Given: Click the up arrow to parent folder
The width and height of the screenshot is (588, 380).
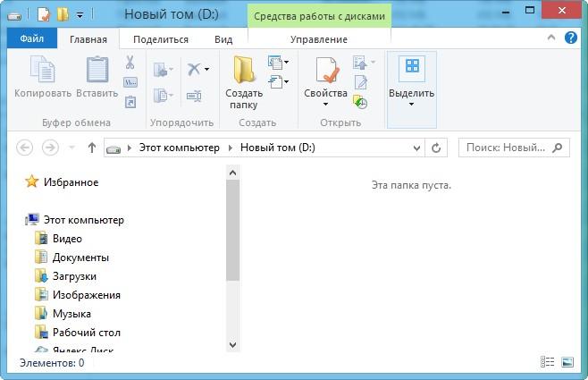Looking at the screenshot, I should coord(92,148).
